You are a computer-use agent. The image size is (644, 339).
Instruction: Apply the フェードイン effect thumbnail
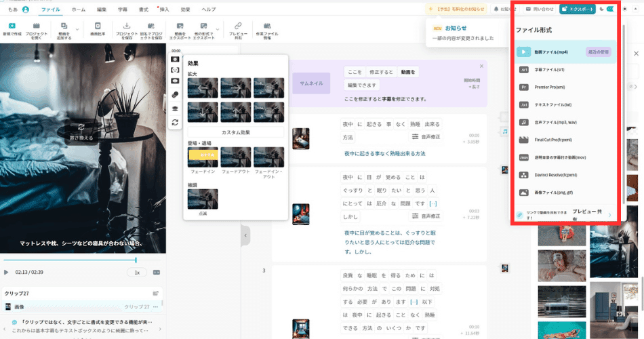pyautogui.click(x=203, y=157)
